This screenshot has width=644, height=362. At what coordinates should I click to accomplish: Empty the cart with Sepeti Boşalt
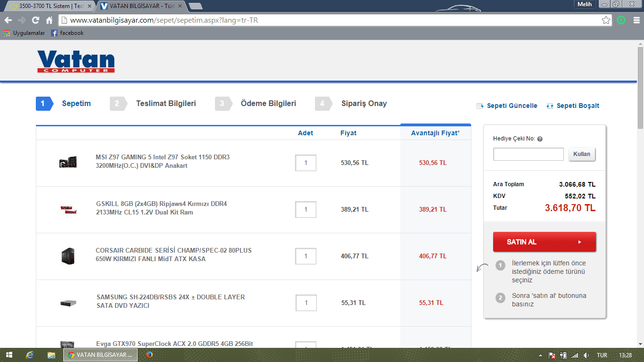click(x=573, y=106)
